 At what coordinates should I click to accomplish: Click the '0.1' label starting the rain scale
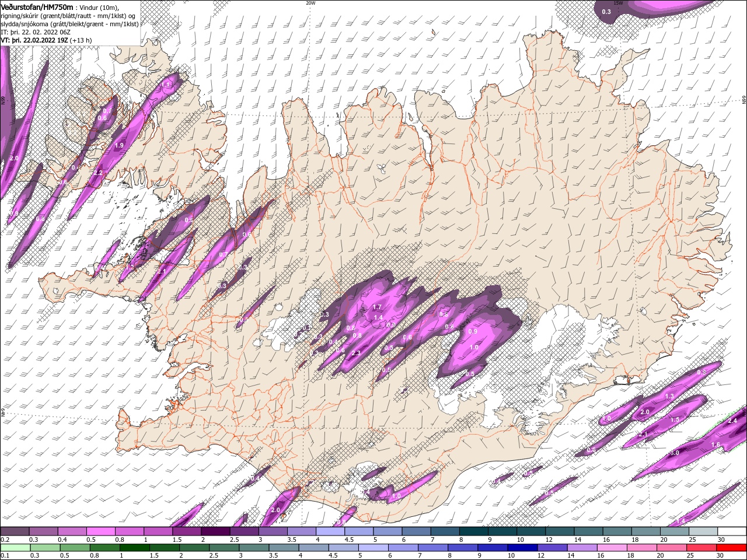pyautogui.click(x=5, y=556)
